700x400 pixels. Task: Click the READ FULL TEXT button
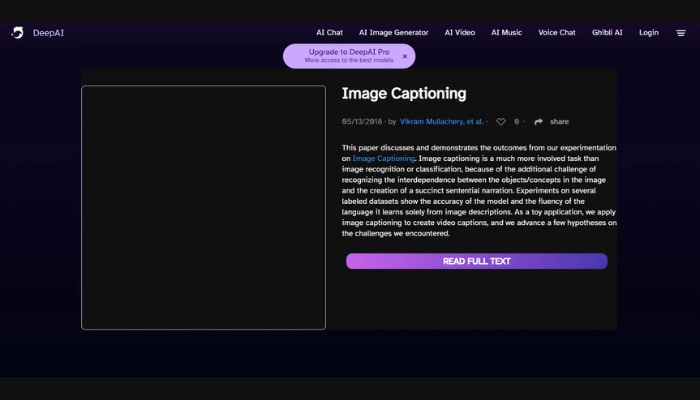(476, 261)
